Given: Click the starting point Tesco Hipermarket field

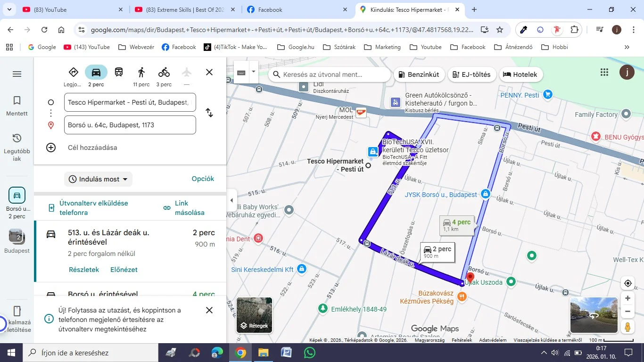Looking at the screenshot, I should coord(130,102).
